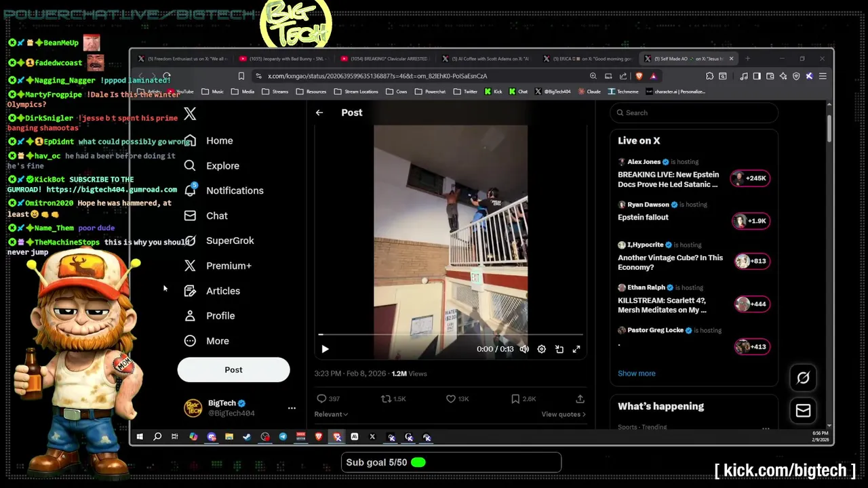Viewport: 868px width, 488px height.
Task: Toggle picture-in-picture on the video
Action: [559, 349]
